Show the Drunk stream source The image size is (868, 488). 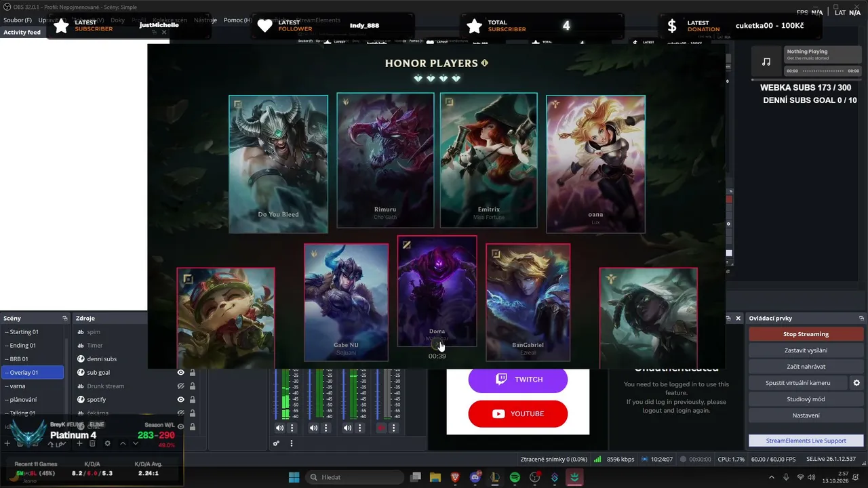(181, 386)
